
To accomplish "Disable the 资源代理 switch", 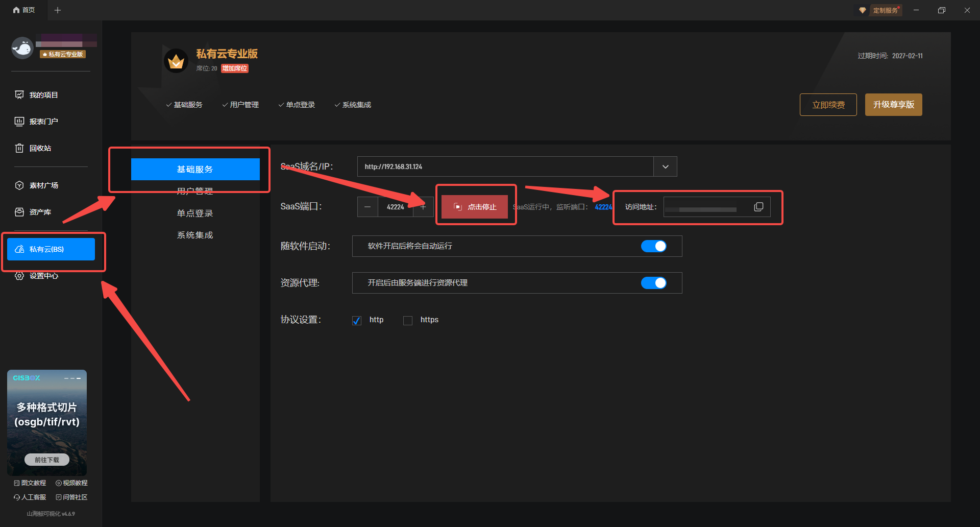I will 653,283.
